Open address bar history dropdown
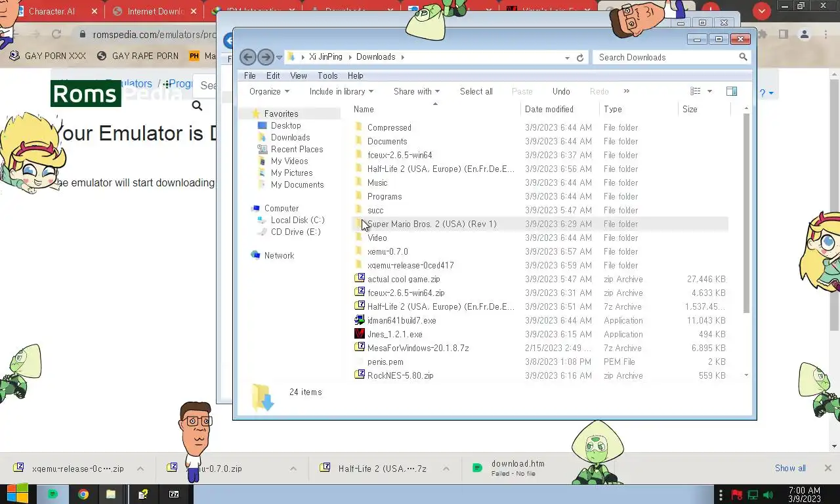This screenshot has height=504, width=840. (x=567, y=58)
